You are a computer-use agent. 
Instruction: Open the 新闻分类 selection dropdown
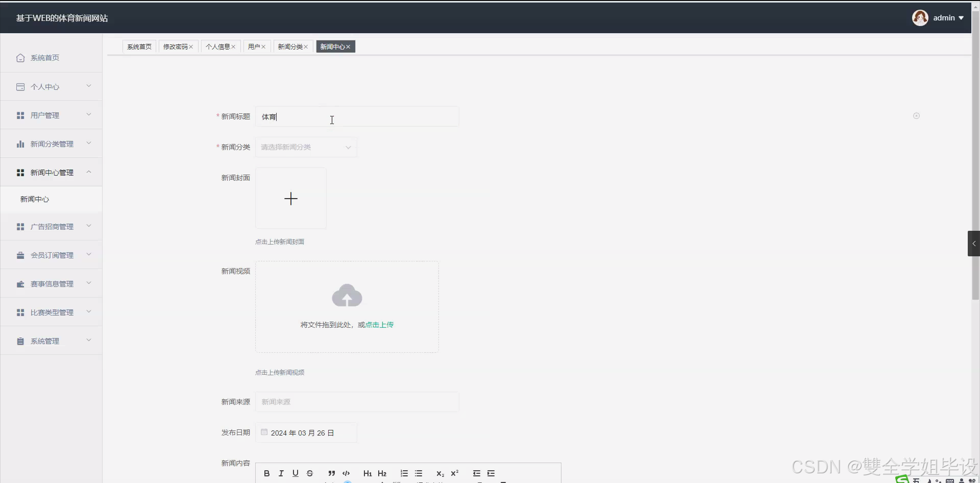(x=306, y=147)
